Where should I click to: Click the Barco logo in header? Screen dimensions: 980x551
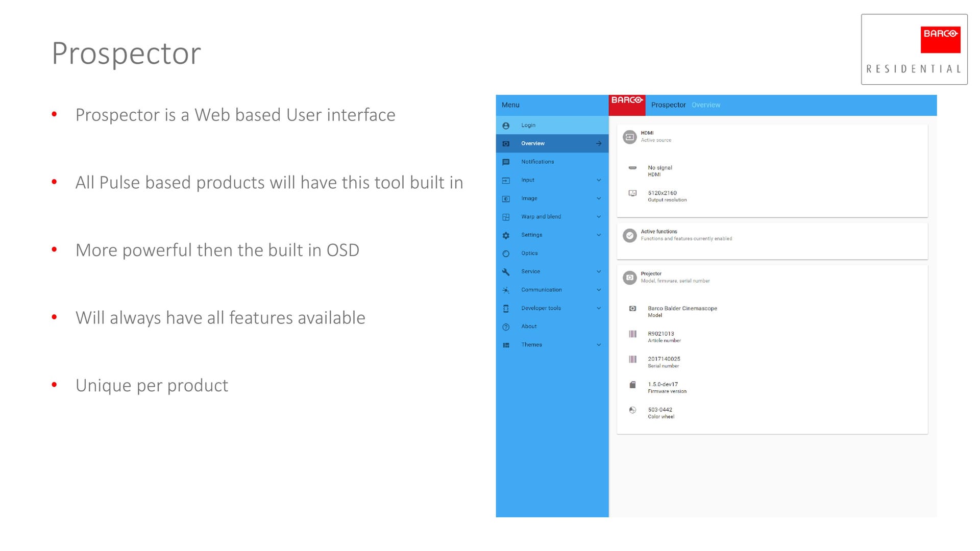(x=627, y=101)
